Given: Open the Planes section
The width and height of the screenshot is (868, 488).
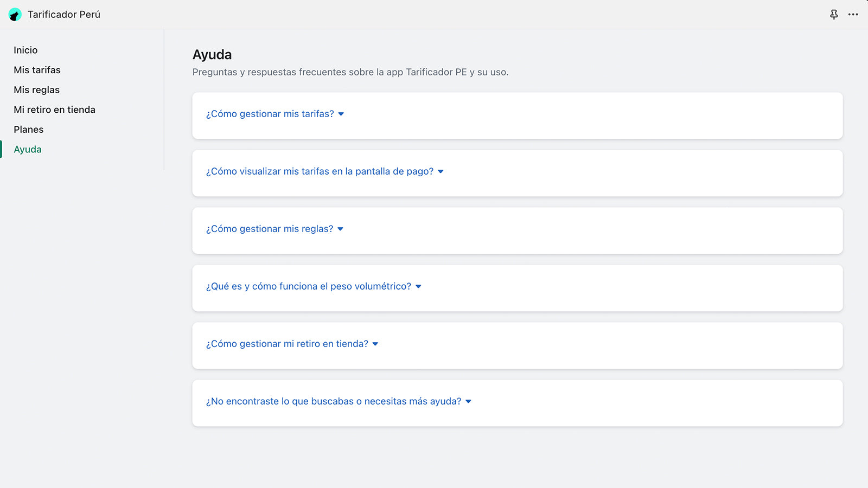Looking at the screenshot, I should pos(28,130).
